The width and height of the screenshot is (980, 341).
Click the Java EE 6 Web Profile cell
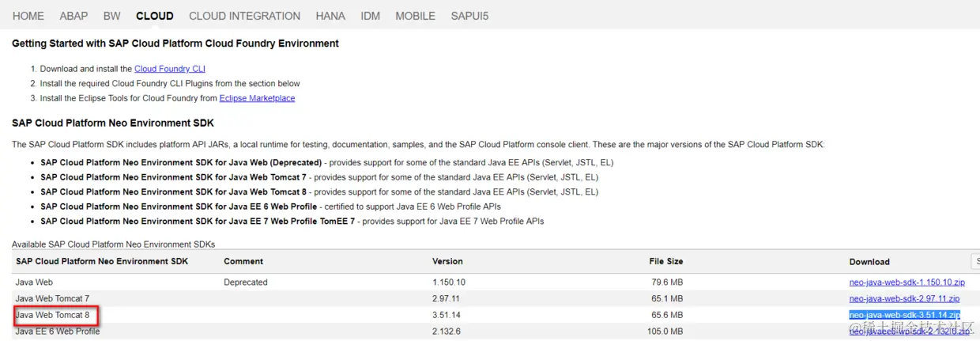click(58, 332)
